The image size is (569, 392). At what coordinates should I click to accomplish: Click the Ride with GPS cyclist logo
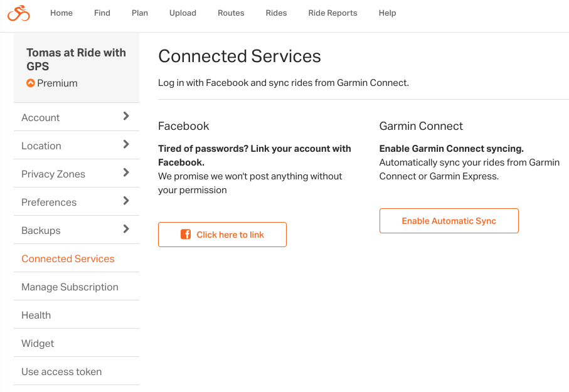pos(19,13)
